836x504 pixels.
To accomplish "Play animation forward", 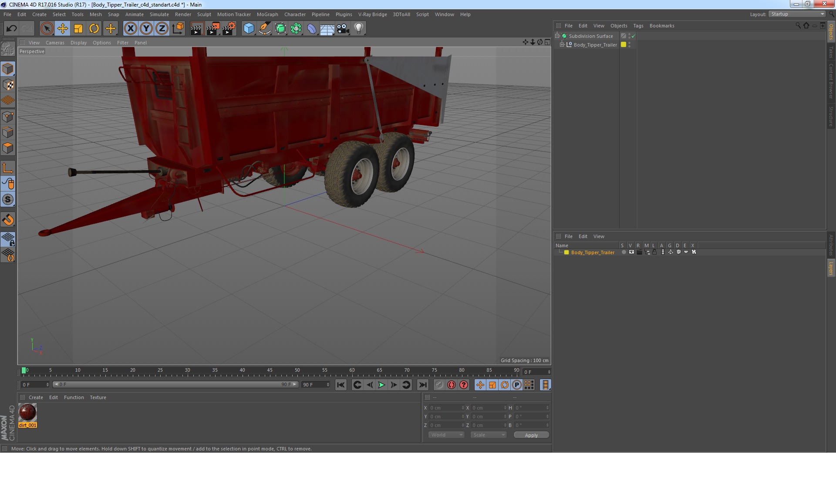I will click(381, 385).
